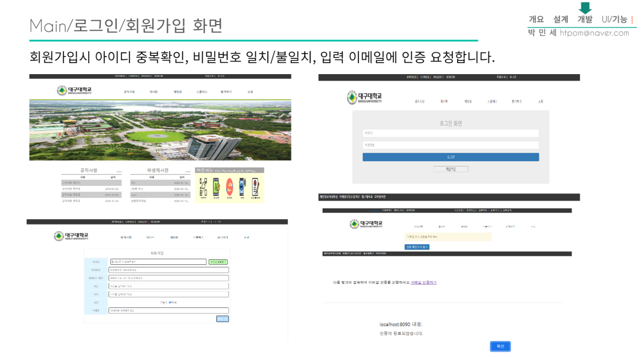The image size is (644, 357).
Task: Click the blue 로그인 button
Action: [x=451, y=157]
